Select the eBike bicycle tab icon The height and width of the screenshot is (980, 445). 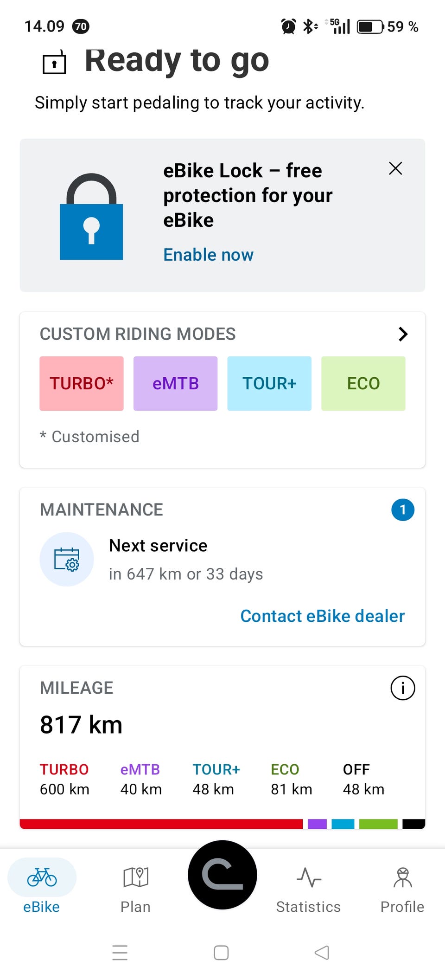42,877
